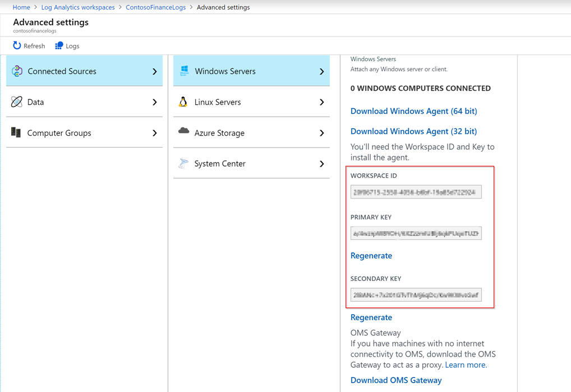Navigate to Log Analytics workspaces via breadcrumb
Image resolution: width=571 pixels, height=392 pixels.
(x=77, y=7)
